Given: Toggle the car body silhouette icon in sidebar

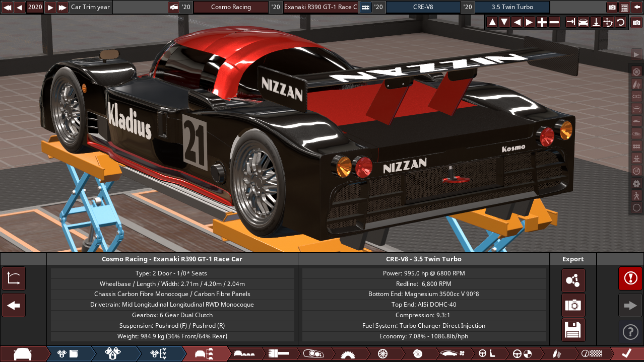Looking at the screenshot, I should (x=636, y=121).
